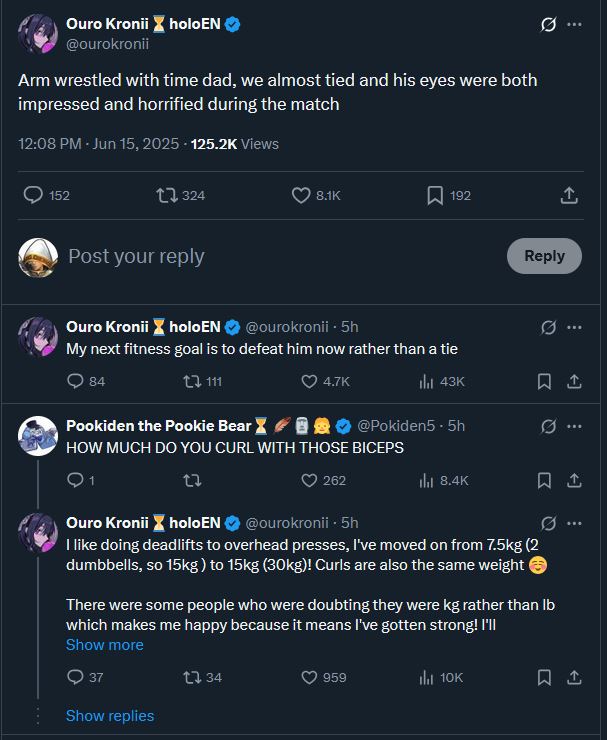Open @ourokronii handle link in header
The width and height of the screenshot is (607, 740).
(107, 43)
